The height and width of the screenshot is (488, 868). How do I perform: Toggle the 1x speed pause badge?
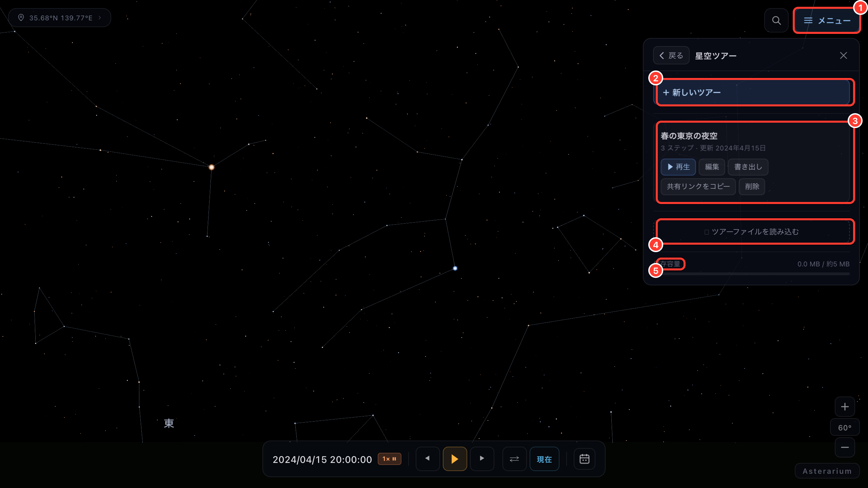tap(390, 459)
